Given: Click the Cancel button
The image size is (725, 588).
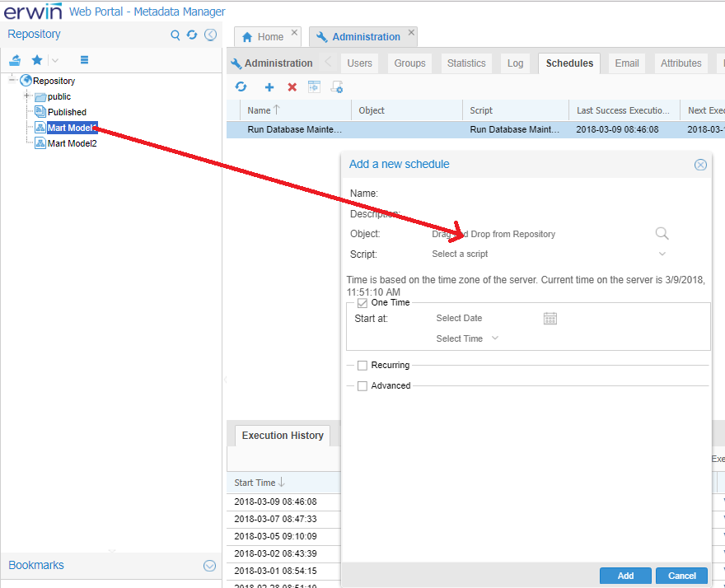Looking at the screenshot, I should [681, 576].
